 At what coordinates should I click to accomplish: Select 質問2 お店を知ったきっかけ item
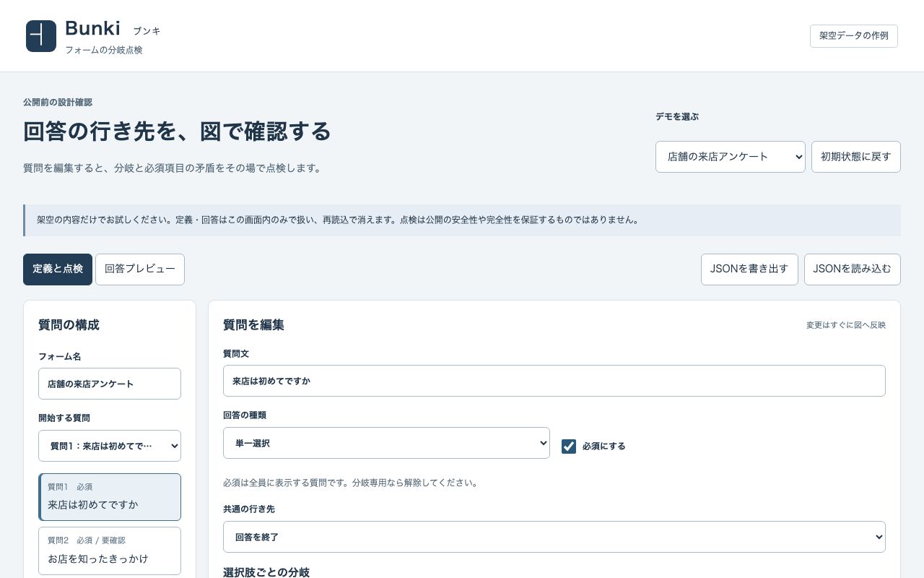(x=110, y=551)
